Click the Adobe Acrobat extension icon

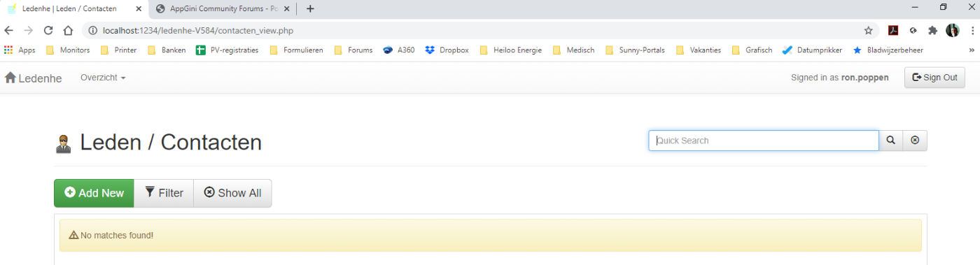(x=893, y=30)
